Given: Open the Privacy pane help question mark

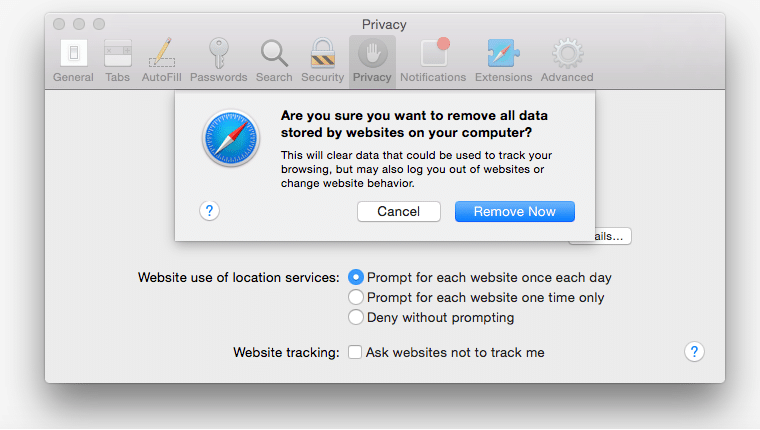Looking at the screenshot, I should [x=694, y=351].
